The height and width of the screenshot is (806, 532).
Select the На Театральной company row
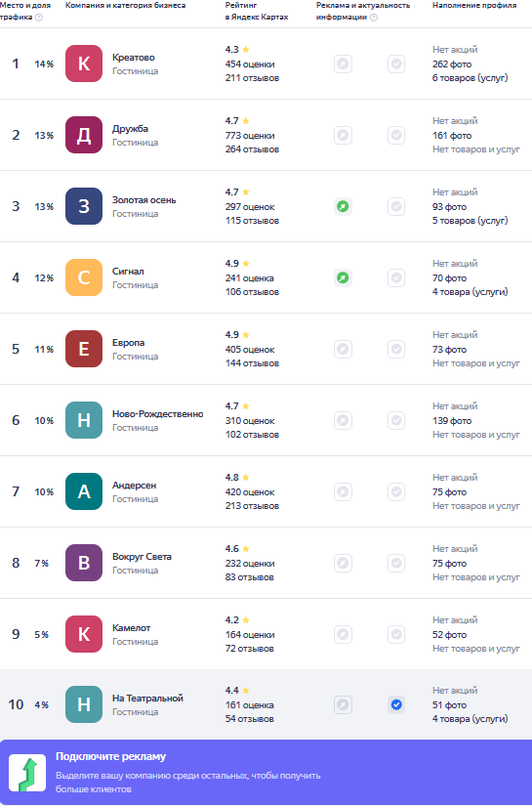click(x=266, y=704)
